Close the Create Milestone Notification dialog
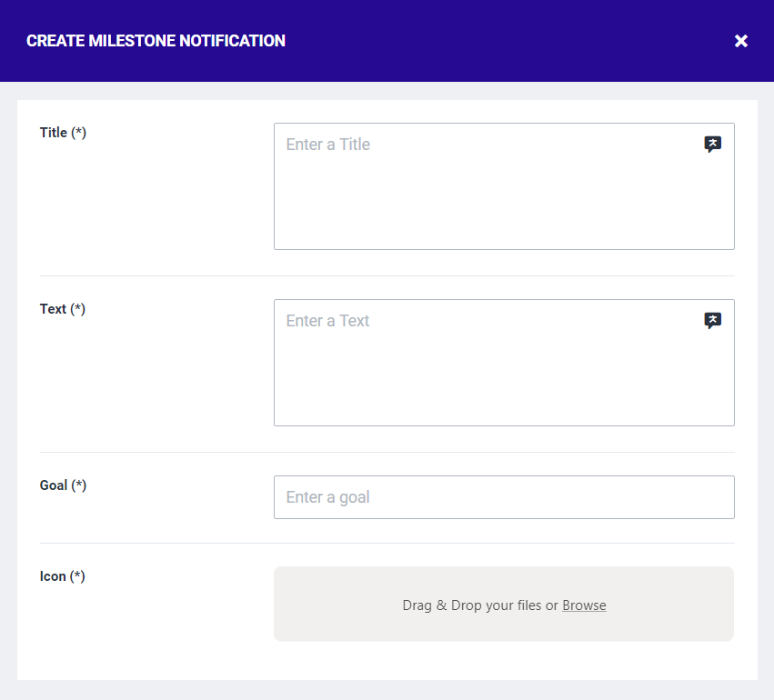774x700 pixels. 741,41
